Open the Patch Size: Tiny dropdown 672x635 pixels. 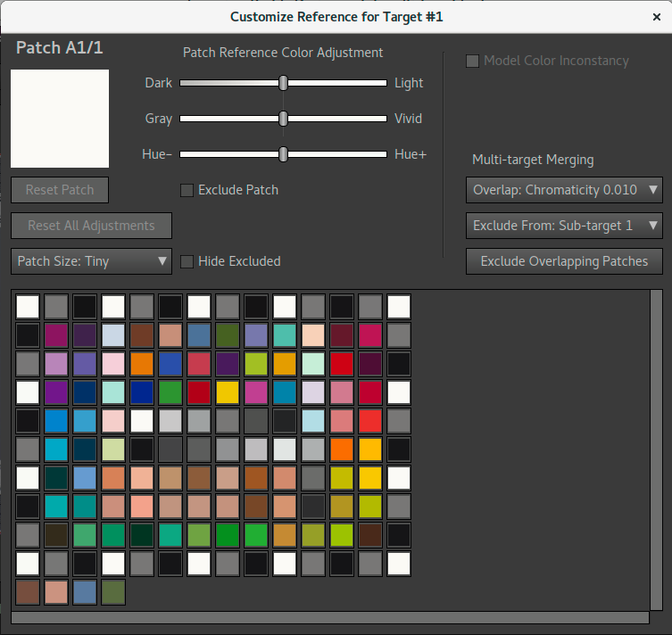point(91,261)
